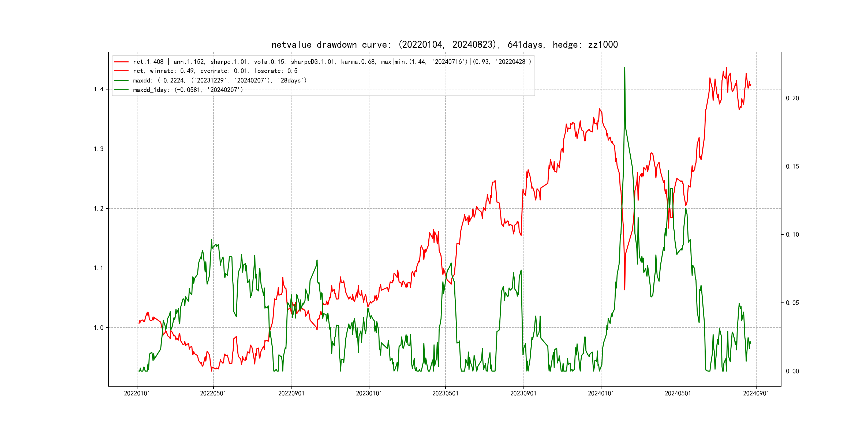Click the 20240901 x-axis date label

[x=756, y=394]
